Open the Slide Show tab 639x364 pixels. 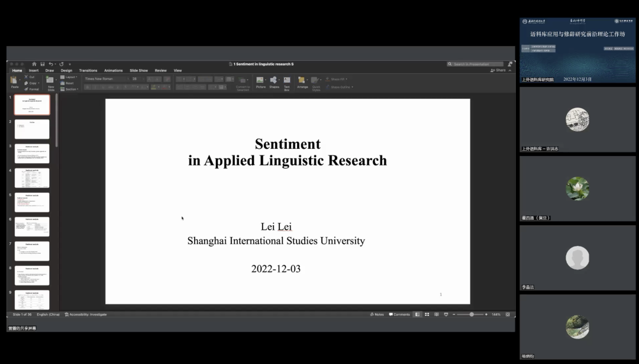[138, 70]
